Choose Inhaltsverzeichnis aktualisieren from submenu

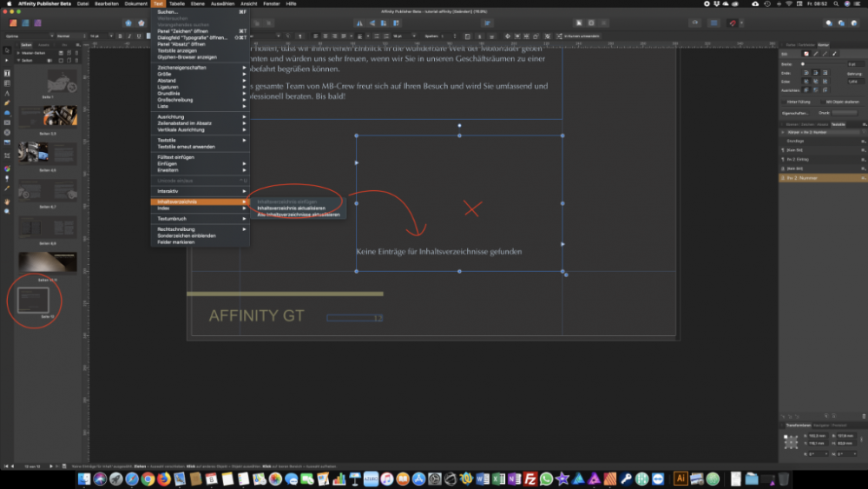(292, 208)
